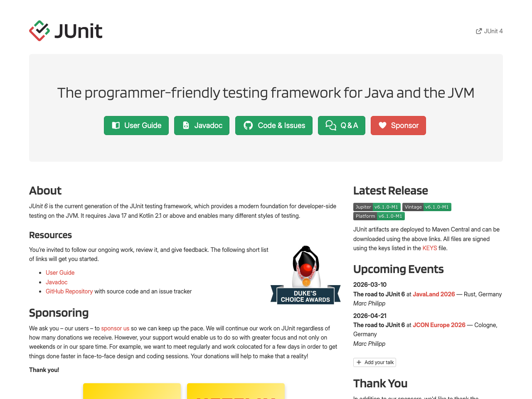Open Code & Issues via GitHub icon
The width and height of the screenshot is (532, 399).
[248, 125]
